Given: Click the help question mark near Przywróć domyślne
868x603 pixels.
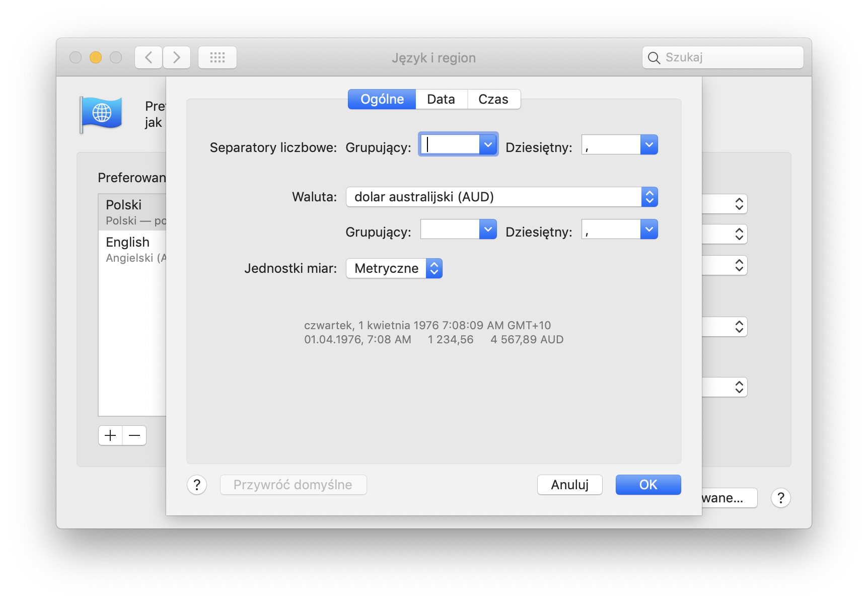Looking at the screenshot, I should (197, 484).
